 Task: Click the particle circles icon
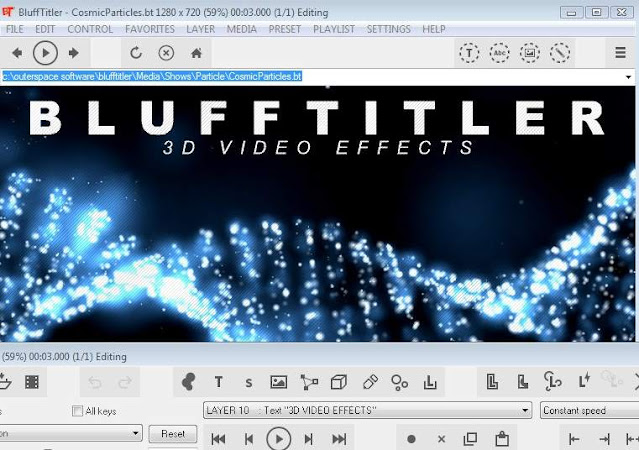[399, 382]
